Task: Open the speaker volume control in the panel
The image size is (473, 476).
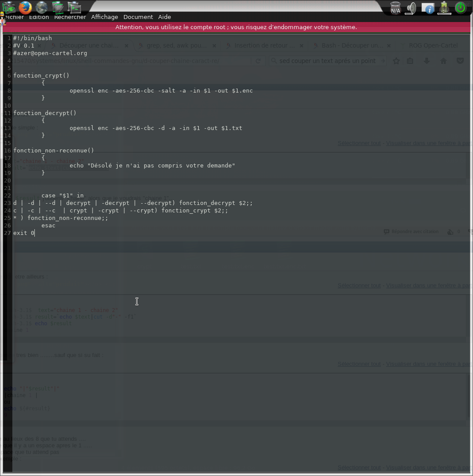Action: coord(411,8)
